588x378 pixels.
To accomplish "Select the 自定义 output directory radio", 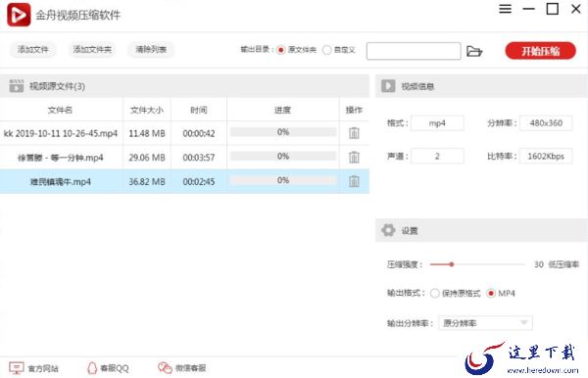I will (x=326, y=50).
